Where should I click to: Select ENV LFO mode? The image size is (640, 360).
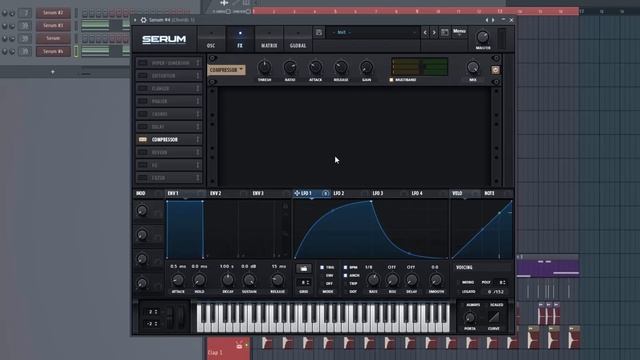(x=322, y=276)
